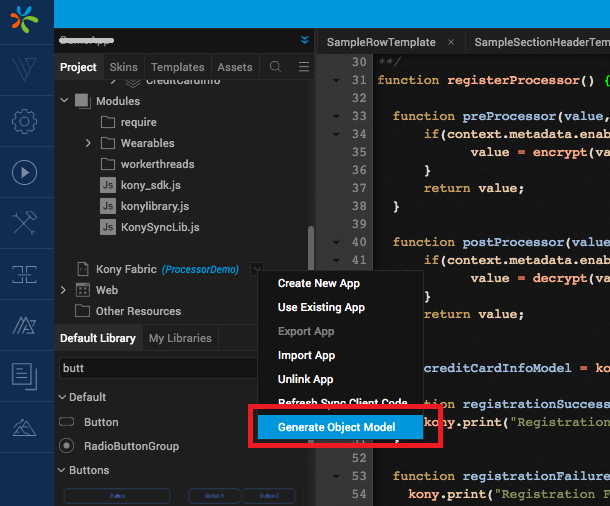610x506 pixels.
Task: Collapse the Default widget group
Action: [62, 397]
